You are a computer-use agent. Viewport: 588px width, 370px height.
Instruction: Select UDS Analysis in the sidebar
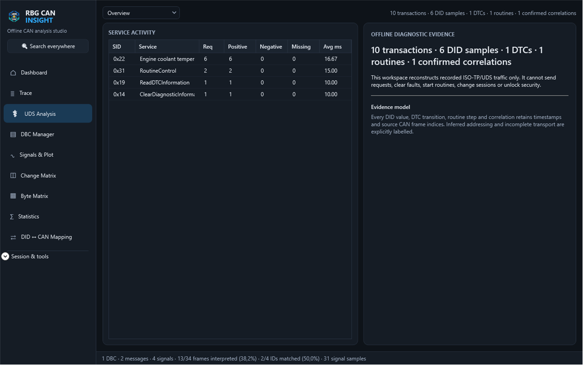pos(48,114)
